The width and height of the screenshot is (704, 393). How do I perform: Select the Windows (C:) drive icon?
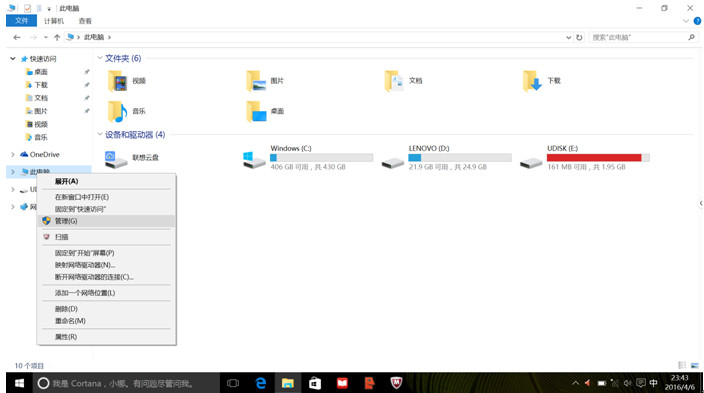click(x=254, y=160)
